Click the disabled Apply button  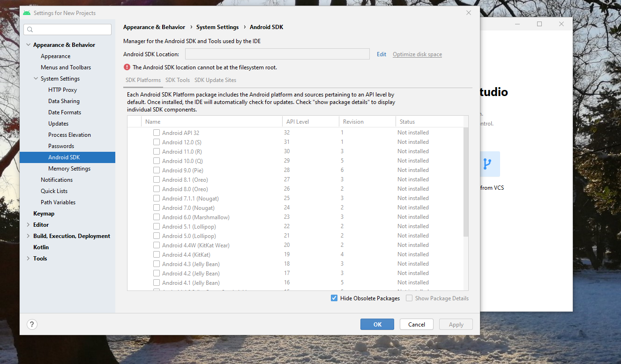point(456,324)
